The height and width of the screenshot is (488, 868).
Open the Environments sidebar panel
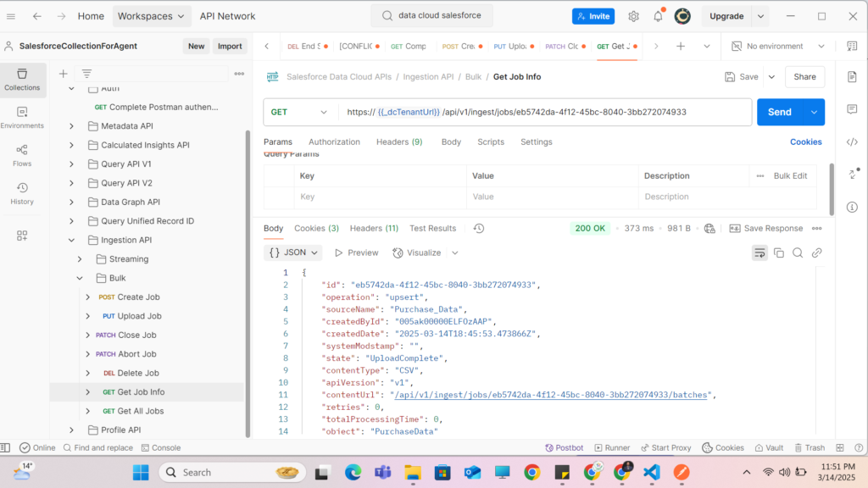(22, 118)
